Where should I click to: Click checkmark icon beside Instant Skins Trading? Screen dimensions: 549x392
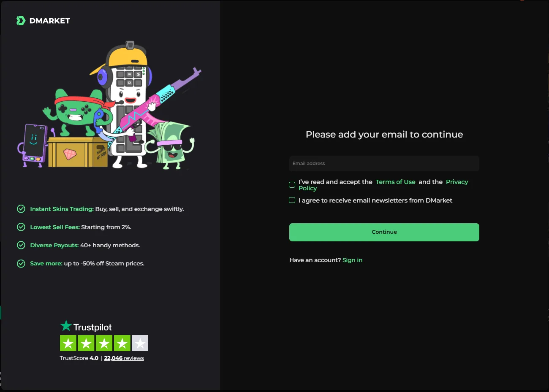pyautogui.click(x=21, y=208)
